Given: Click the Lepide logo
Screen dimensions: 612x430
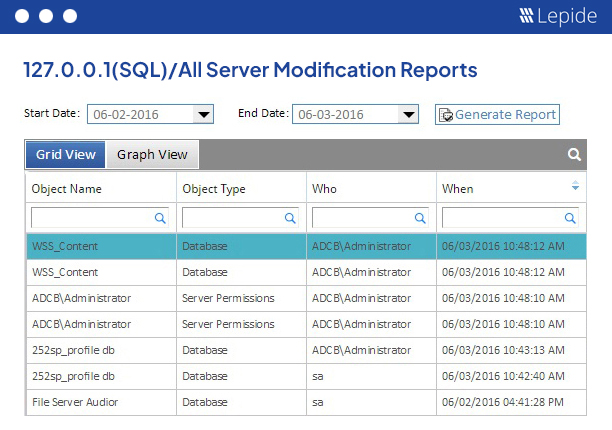Looking at the screenshot, I should click(x=558, y=16).
